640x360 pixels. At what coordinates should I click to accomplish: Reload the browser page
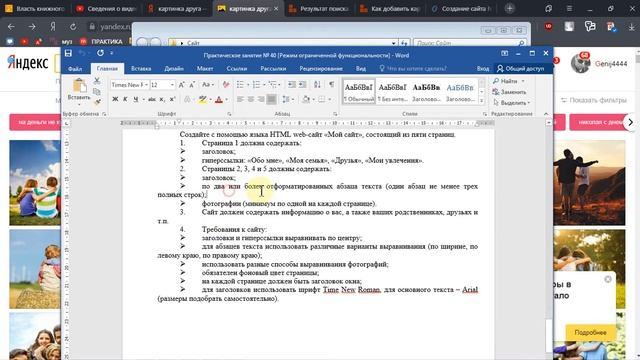(x=73, y=27)
